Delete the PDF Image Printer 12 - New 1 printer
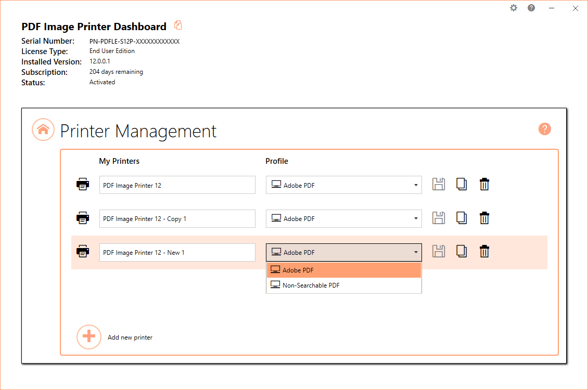The width and height of the screenshot is (588, 390). coord(484,251)
